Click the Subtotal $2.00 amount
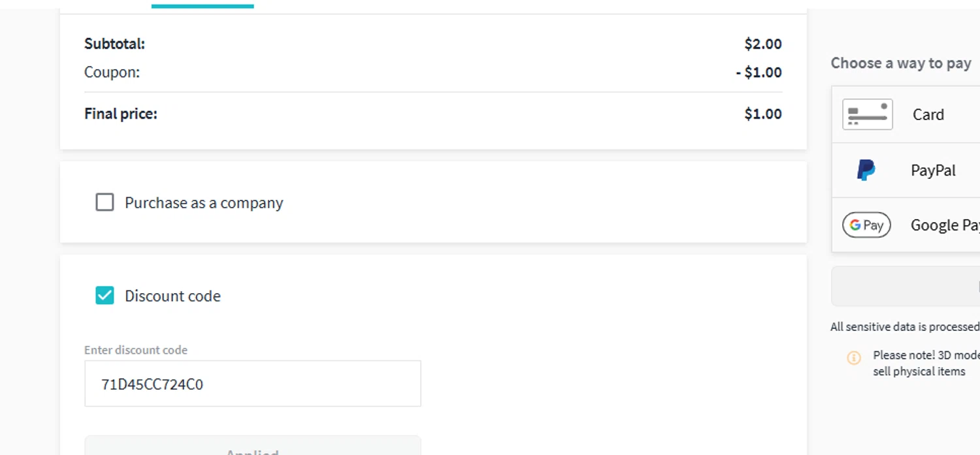 coord(763,44)
